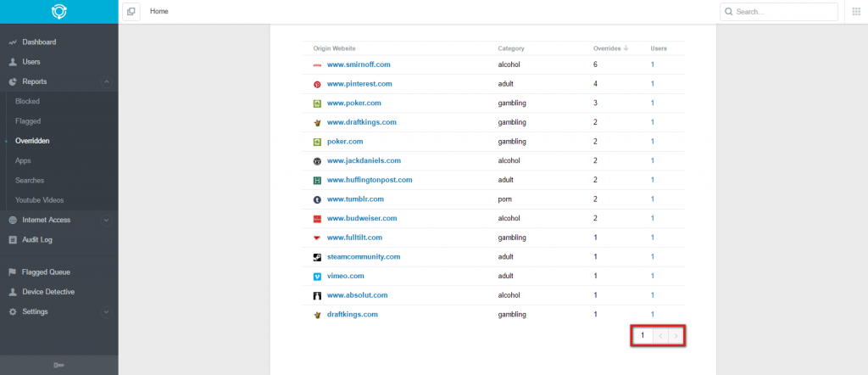Click the tumblr.com favicon
868x375 pixels.
pos(317,199)
